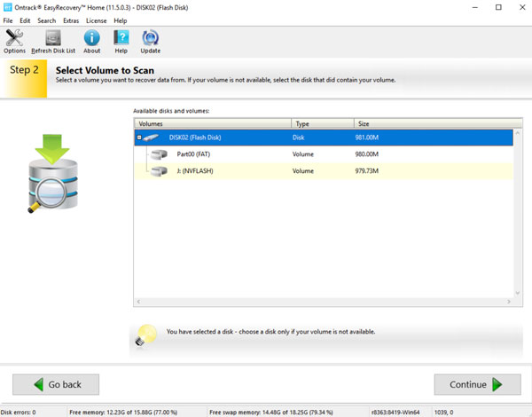Sort by the Type column header
This screenshot has height=417, width=532.
pos(321,123)
